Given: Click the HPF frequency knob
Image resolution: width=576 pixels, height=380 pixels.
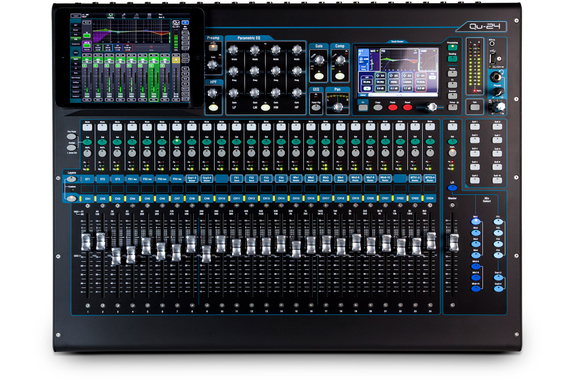Looking at the screenshot, I should click(x=213, y=93).
